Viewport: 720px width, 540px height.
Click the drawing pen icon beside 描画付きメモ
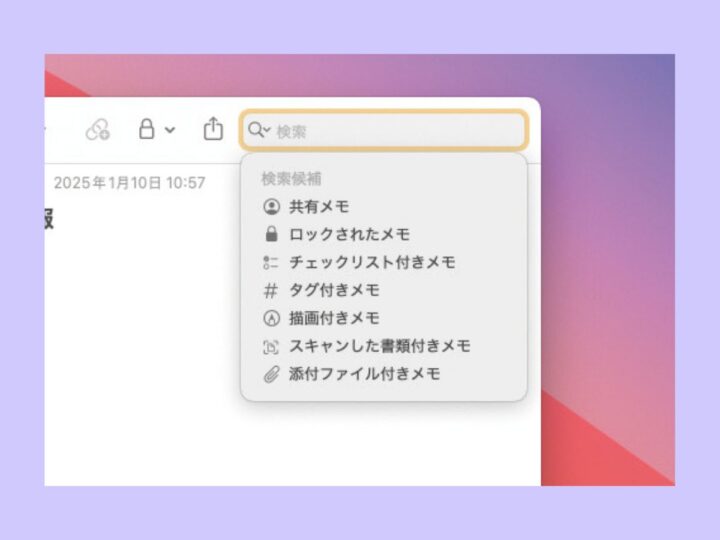point(271,318)
